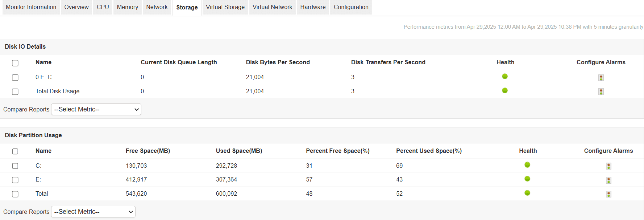
Task: Click health status dot for Total partition row
Action: [527, 193]
